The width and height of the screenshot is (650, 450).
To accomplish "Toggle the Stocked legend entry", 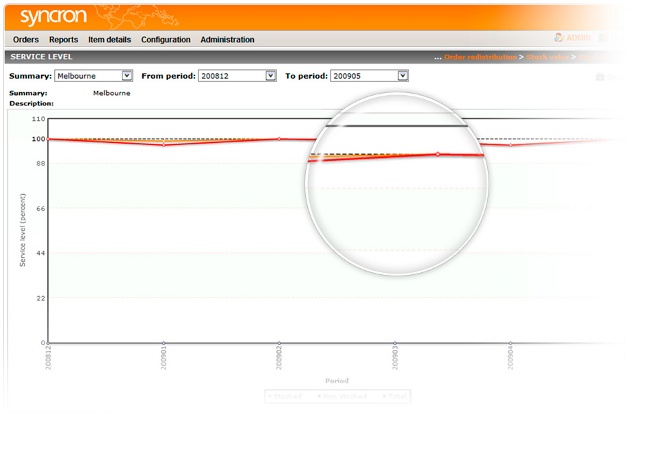I will [285, 397].
